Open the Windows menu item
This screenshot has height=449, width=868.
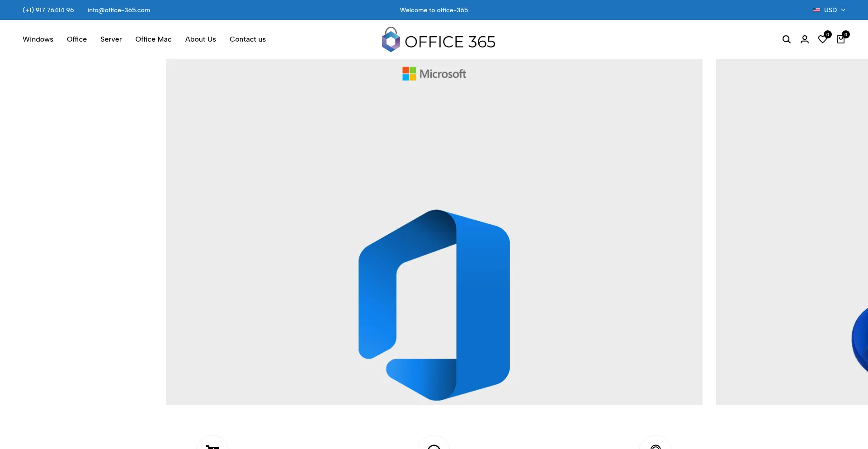(x=38, y=39)
